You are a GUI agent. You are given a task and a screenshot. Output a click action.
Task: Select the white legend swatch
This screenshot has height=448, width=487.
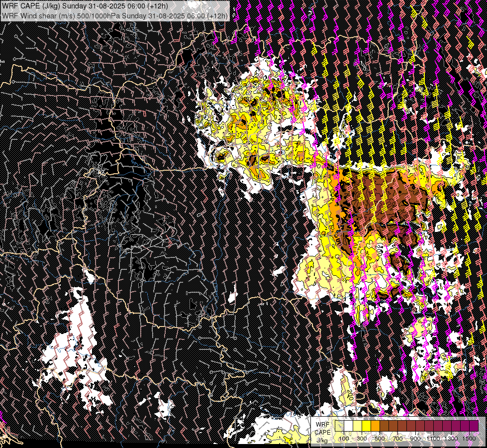(x=349, y=426)
